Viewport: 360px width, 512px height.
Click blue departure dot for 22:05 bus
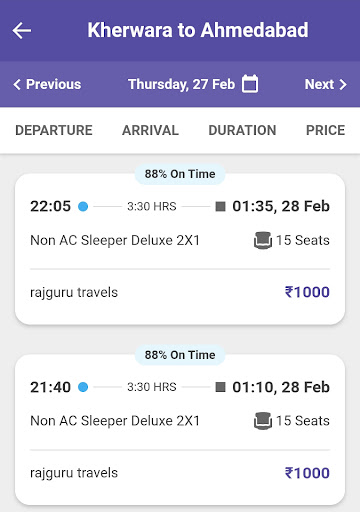click(x=83, y=206)
